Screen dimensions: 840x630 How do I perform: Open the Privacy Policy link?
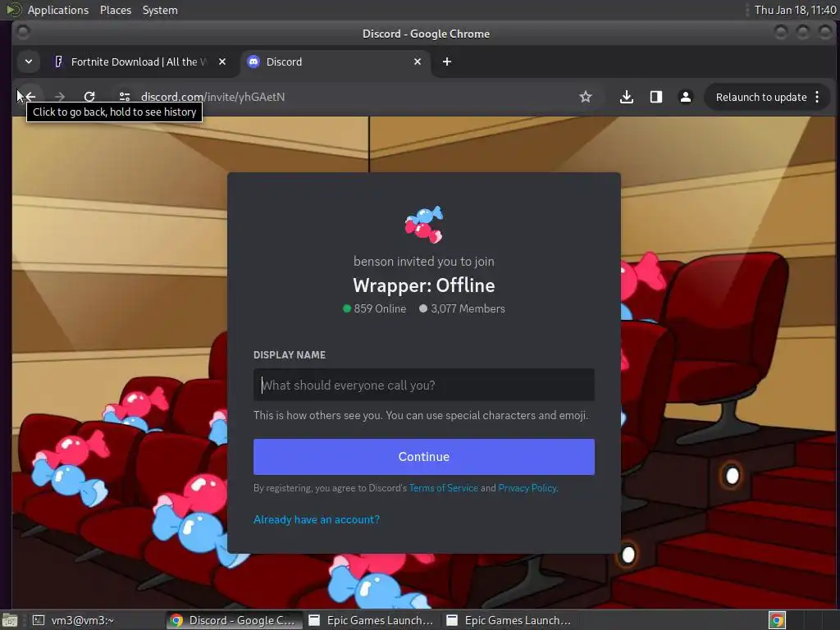click(527, 488)
